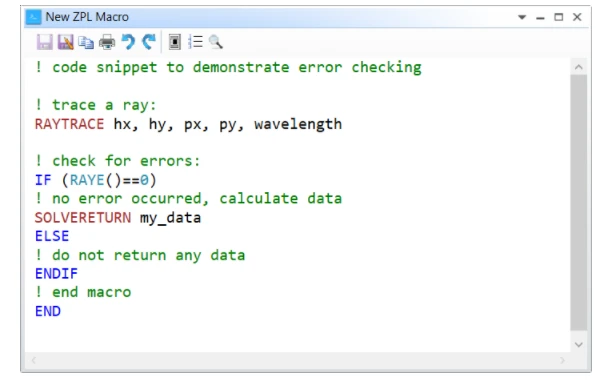Click the fit window icon in the toolbar

(x=175, y=42)
